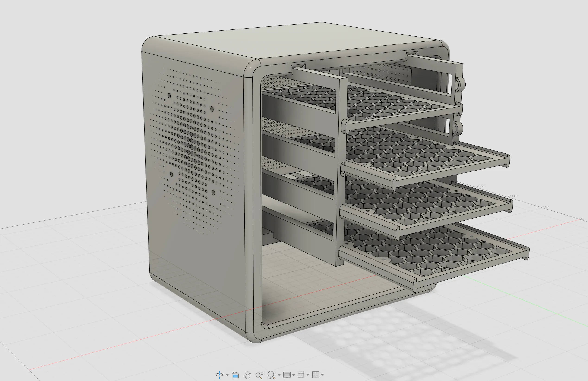Select the Zoom magnifier tool
Viewport: 588px width, 381px height.
[259, 375]
